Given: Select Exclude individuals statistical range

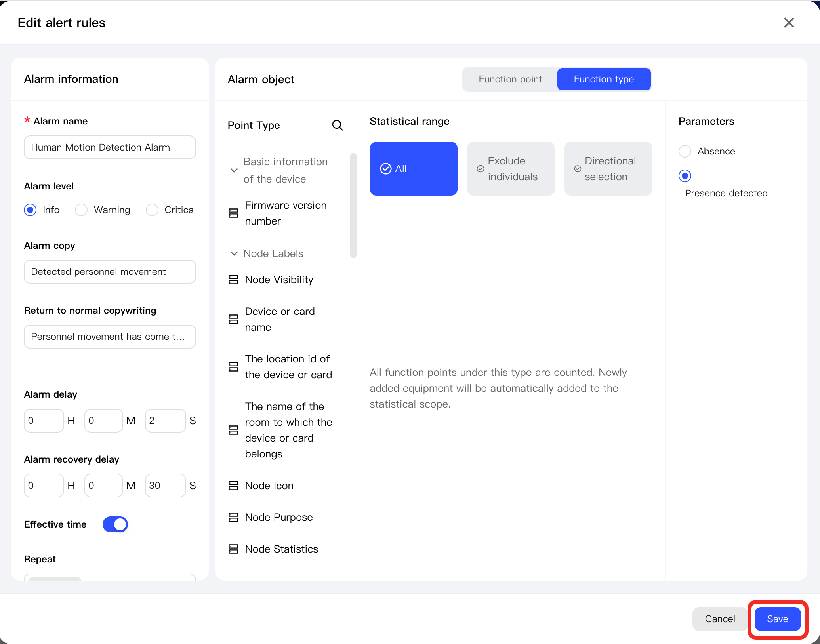Looking at the screenshot, I should pos(511,169).
